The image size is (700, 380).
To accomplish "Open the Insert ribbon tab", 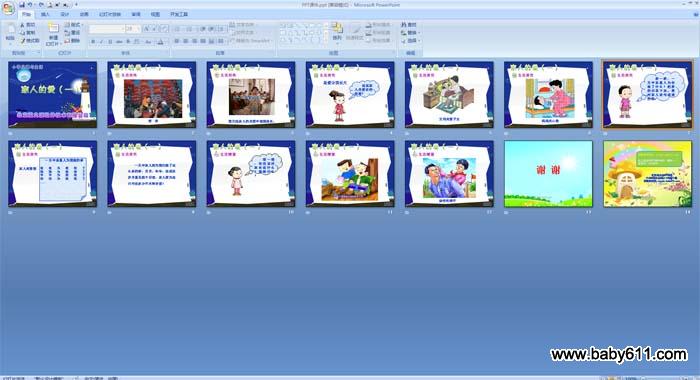I will [45, 14].
